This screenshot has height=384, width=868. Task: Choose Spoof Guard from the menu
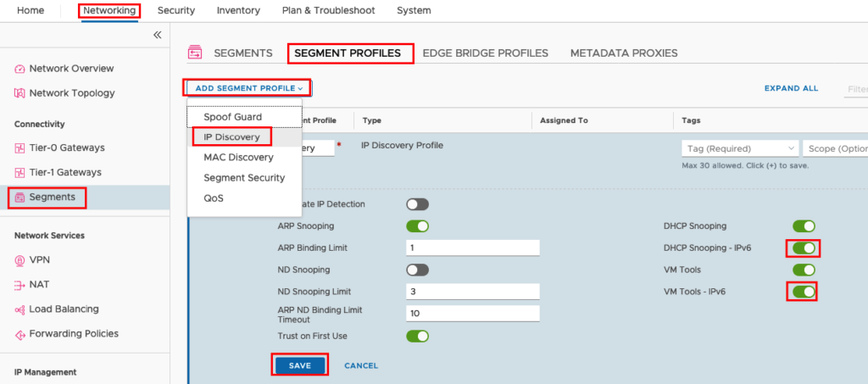click(232, 117)
